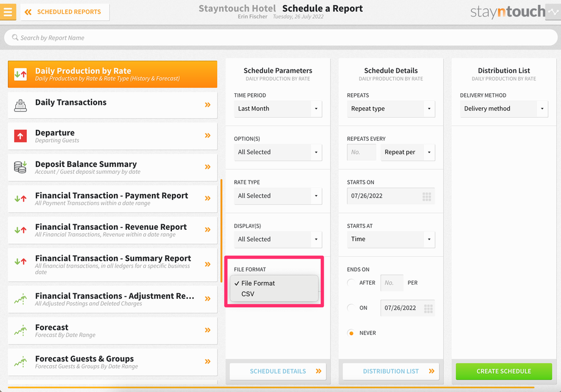This screenshot has width=561, height=392.
Task: Open Payment Report via its chevron
Action: coord(207,198)
